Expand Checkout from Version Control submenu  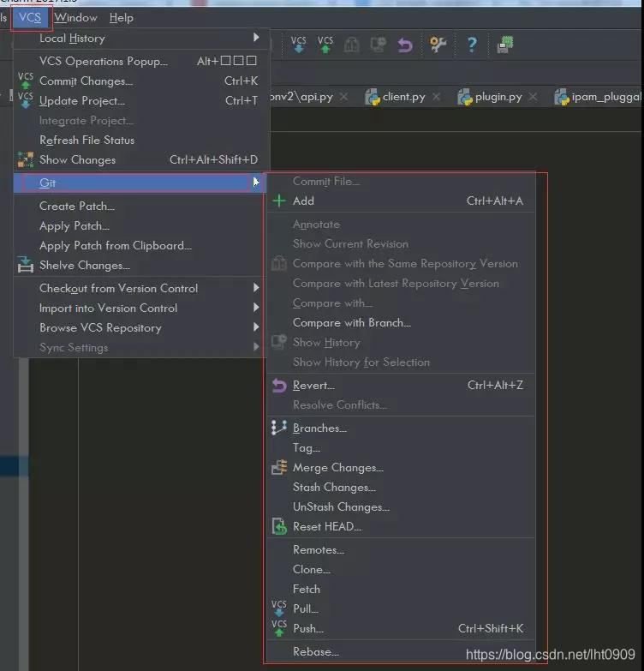coord(139,288)
